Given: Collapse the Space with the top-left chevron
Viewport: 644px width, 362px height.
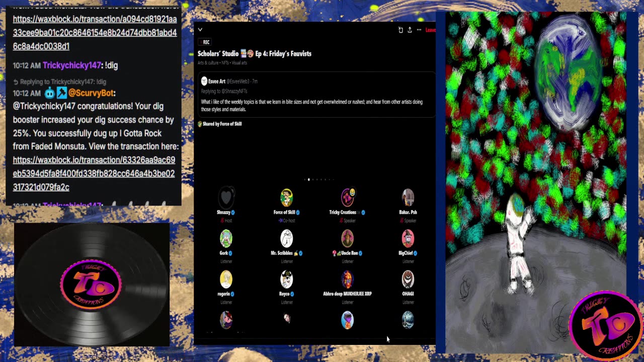Looking at the screenshot, I should [200, 30].
